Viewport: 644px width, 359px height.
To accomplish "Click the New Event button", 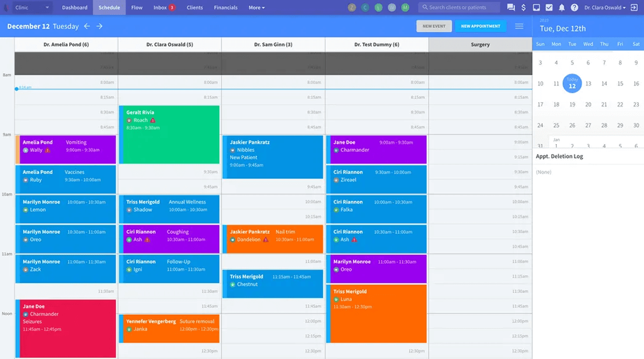I will pyautogui.click(x=434, y=26).
